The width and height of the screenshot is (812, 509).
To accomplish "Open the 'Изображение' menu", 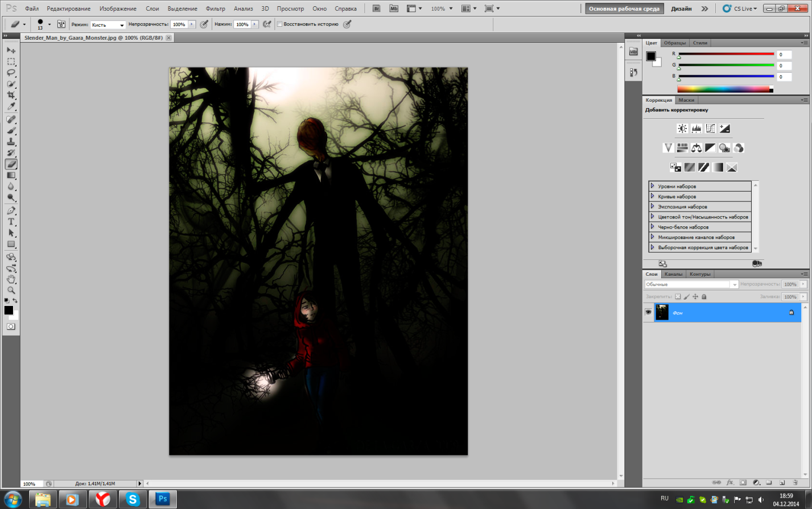I will (x=118, y=9).
